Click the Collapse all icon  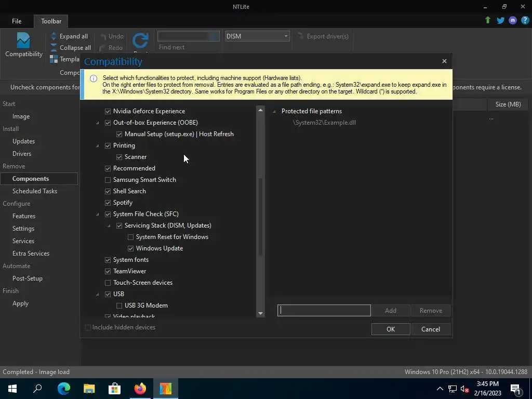pos(54,47)
